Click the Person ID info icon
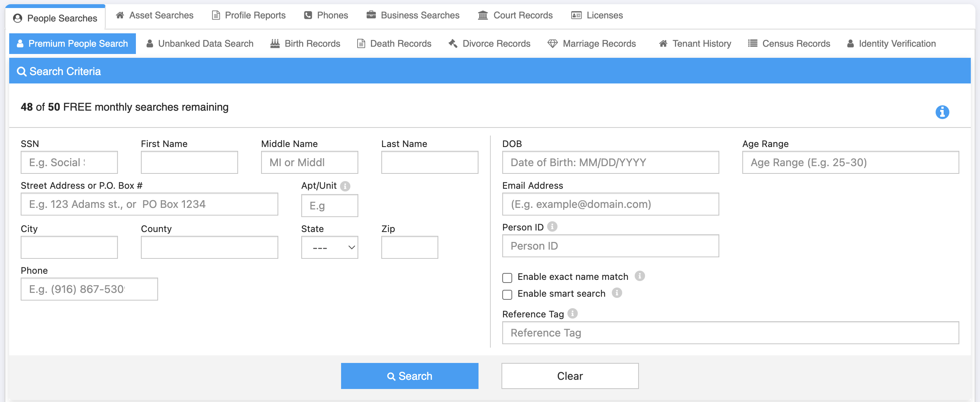This screenshot has height=402, width=980. (552, 227)
